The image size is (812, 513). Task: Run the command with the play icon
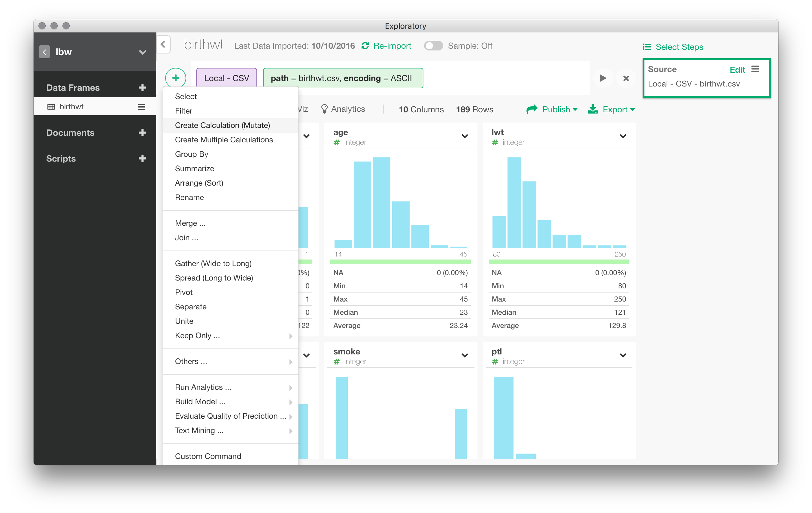click(603, 78)
